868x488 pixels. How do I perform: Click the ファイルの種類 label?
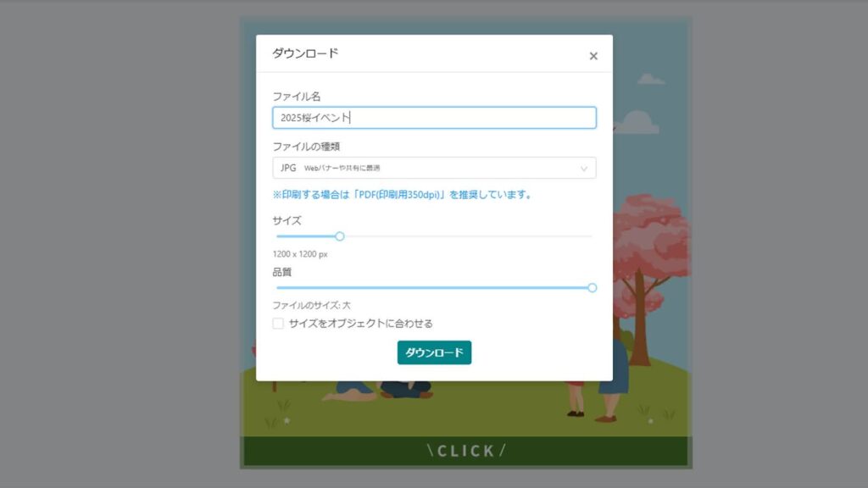(x=306, y=147)
